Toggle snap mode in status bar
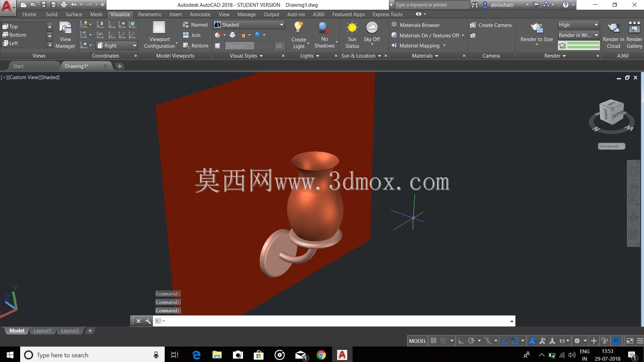Screen dimensions: 644x362 pyautogui.click(x=444, y=341)
